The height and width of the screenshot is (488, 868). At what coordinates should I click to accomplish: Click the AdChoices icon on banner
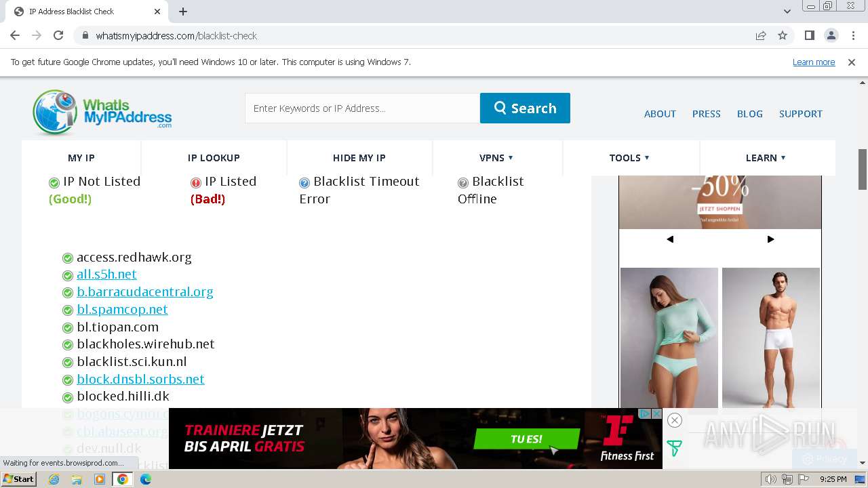pos(646,413)
